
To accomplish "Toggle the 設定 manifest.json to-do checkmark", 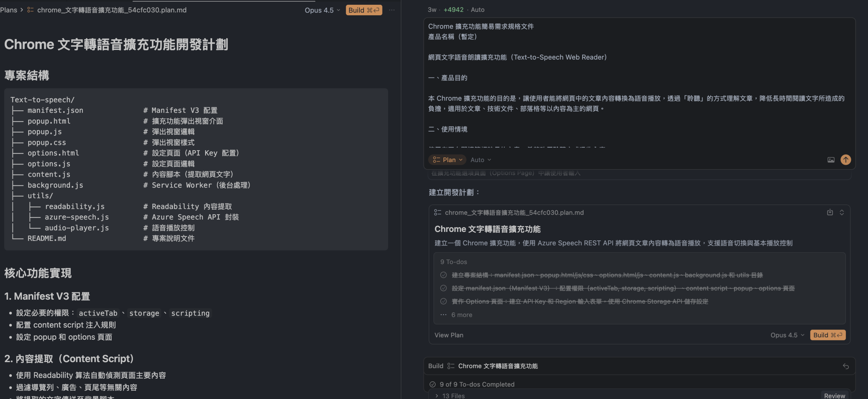I will 443,288.
